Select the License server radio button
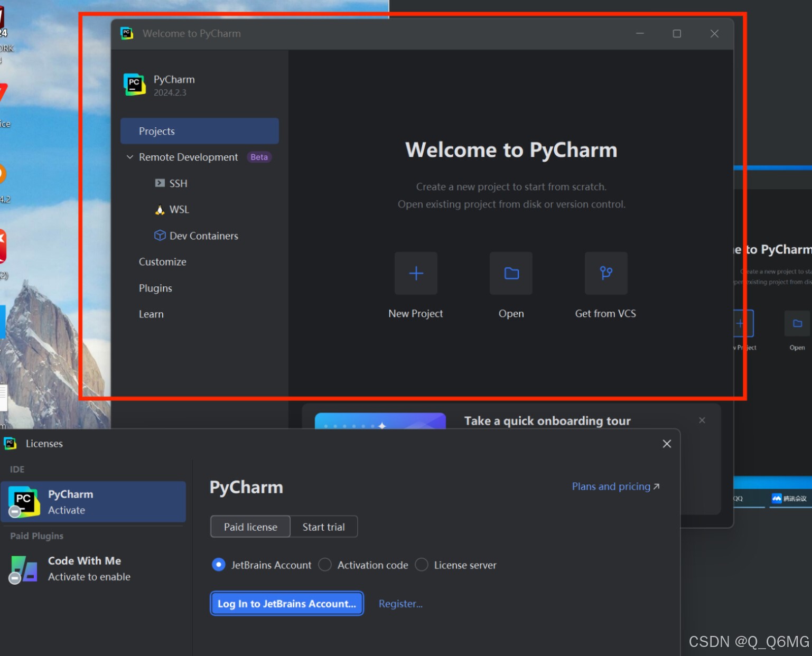This screenshot has height=656, width=812. 422,565
